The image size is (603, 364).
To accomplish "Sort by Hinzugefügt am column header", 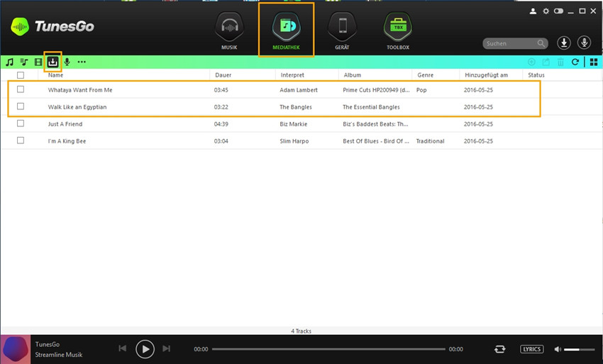I will pos(486,75).
